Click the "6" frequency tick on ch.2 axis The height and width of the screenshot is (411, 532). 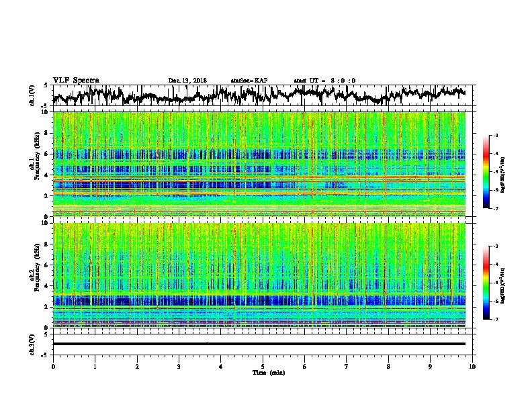(x=47, y=265)
